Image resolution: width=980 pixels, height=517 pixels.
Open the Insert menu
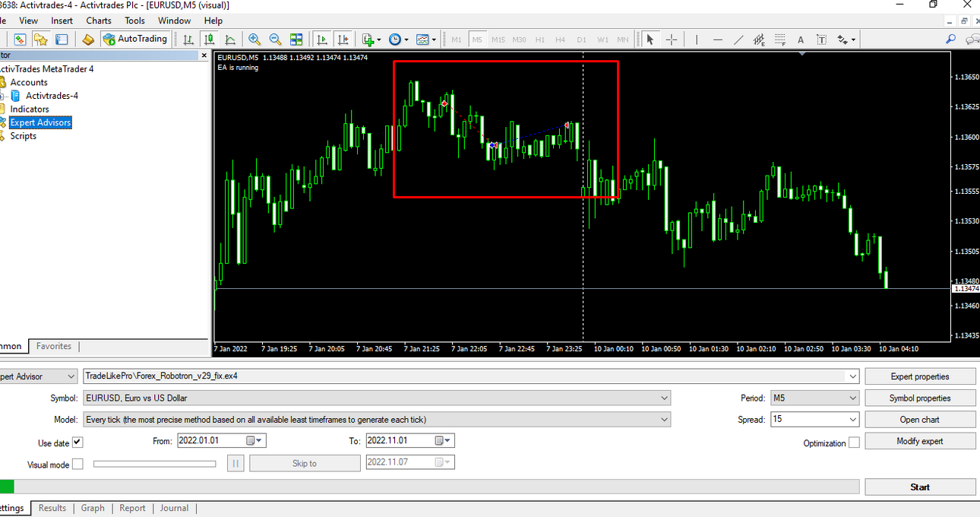point(62,21)
